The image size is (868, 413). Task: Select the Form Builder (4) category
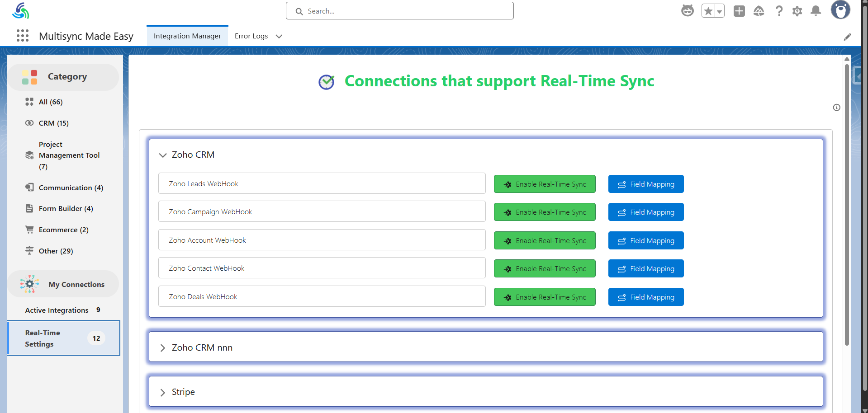pyautogui.click(x=66, y=208)
